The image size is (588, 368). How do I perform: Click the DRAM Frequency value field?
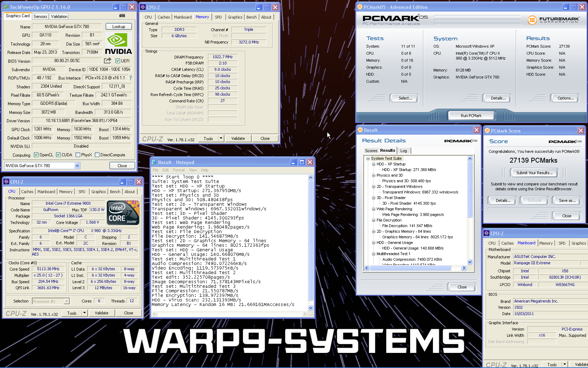[x=223, y=57]
